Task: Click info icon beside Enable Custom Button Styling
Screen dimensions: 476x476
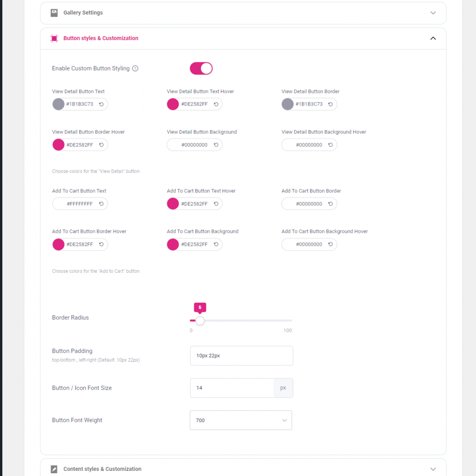Action: [135, 69]
